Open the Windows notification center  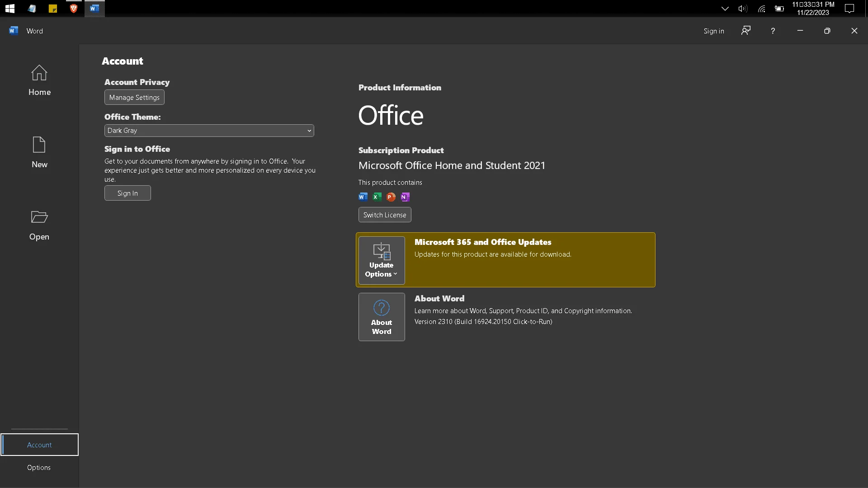(x=850, y=9)
